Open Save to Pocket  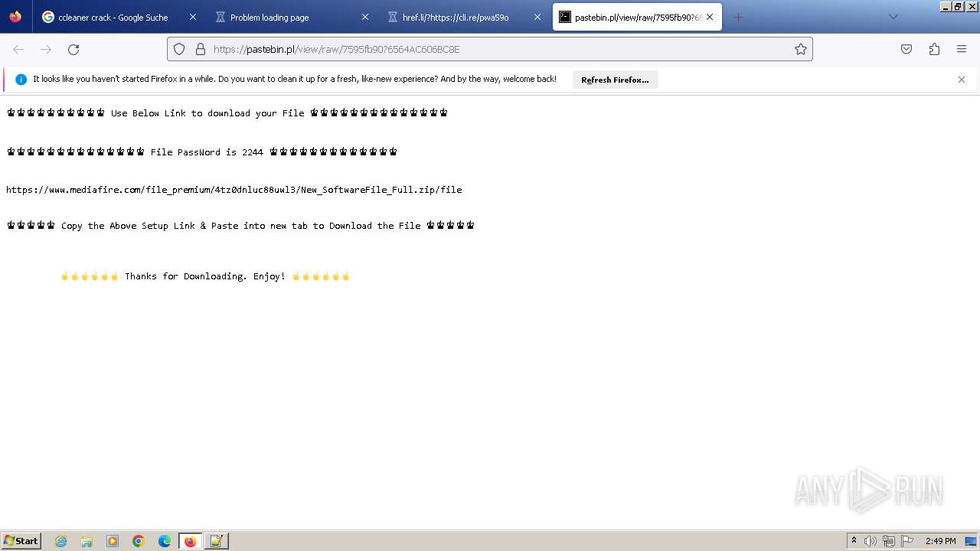coord(906,49)
